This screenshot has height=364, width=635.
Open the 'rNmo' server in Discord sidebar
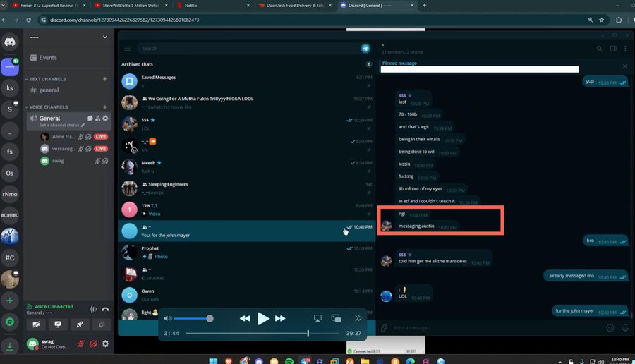(x=10, y=194)
